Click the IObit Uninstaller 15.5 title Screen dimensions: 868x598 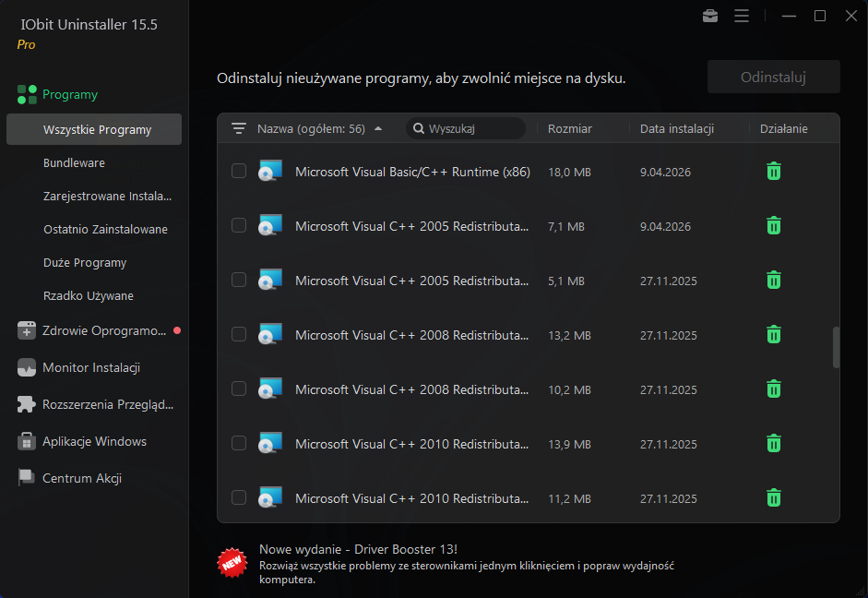pyautogui.click(x=89, y=24)
